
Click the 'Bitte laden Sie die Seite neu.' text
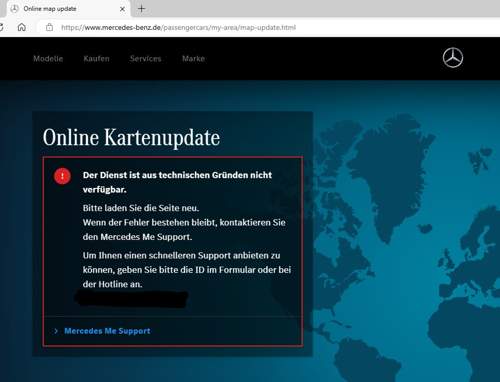pos(141,208)
